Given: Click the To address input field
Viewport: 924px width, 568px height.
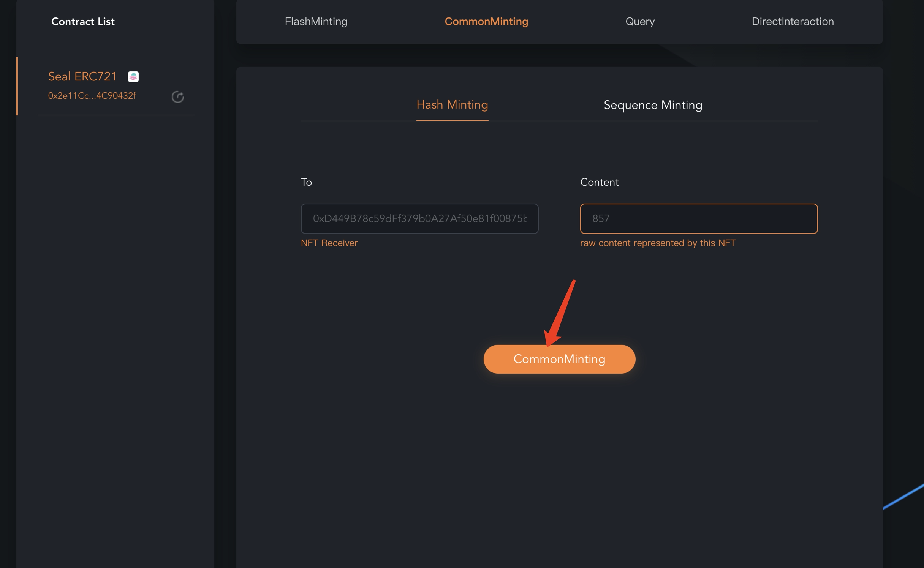Looking at the screenshot, I should point(419,218).
